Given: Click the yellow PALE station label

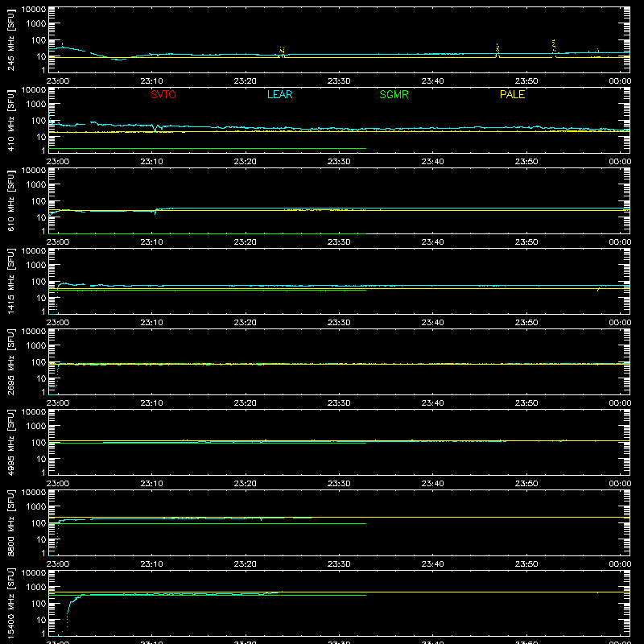Looking at the screenshot, I should 512,94.
